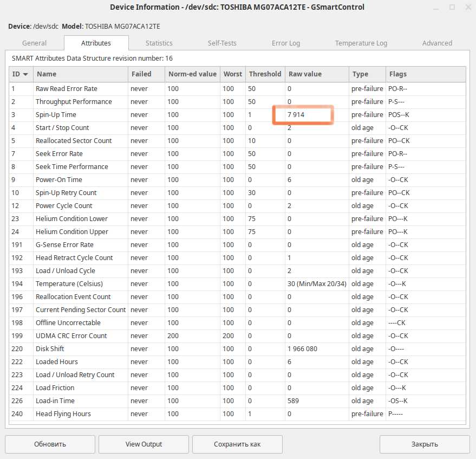The image size is (476, 459).
Task: Sort by Failed column header
Action: [x=146, y=74]
